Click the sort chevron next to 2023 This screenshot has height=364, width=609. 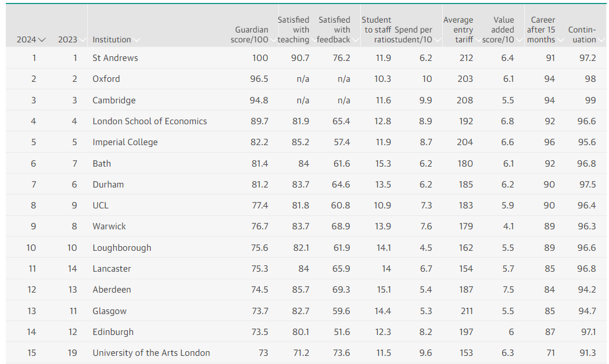(82, 40)
